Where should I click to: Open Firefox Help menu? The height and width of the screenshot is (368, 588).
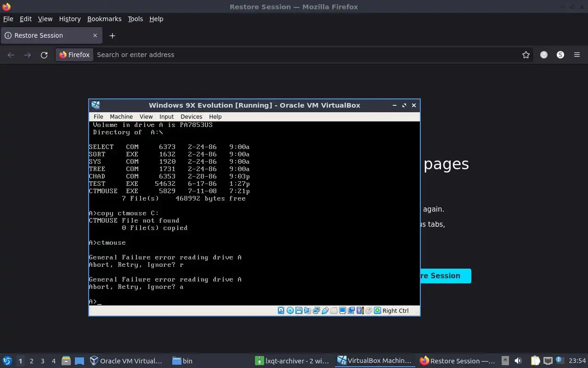coord(156,19)
